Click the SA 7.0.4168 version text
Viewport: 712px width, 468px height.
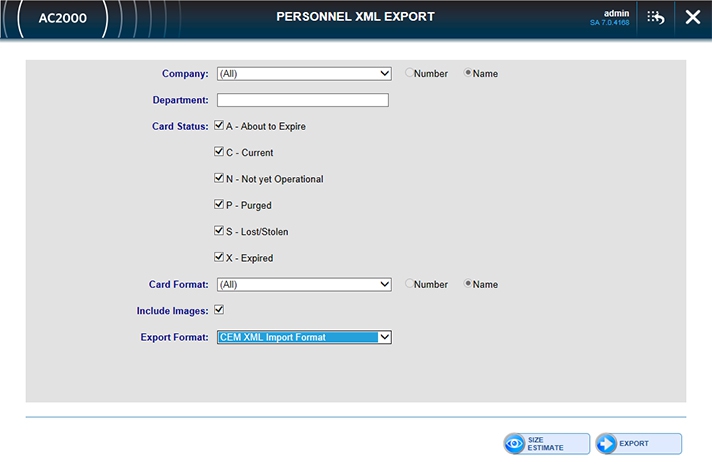[609, 23]
